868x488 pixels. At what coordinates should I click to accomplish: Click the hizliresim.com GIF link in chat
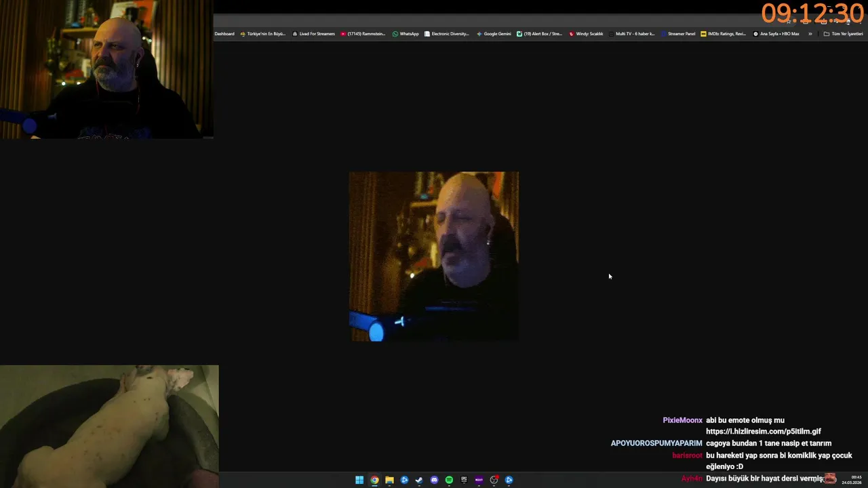[764, 431]
